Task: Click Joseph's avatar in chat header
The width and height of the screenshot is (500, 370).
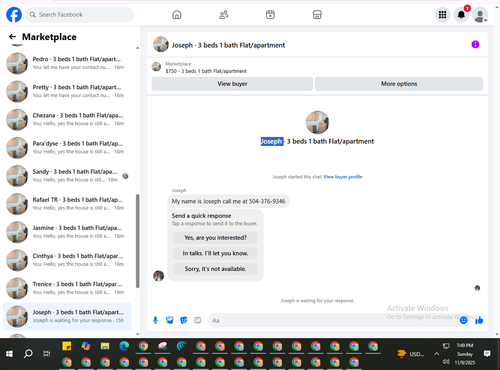Action: point(161,44)
